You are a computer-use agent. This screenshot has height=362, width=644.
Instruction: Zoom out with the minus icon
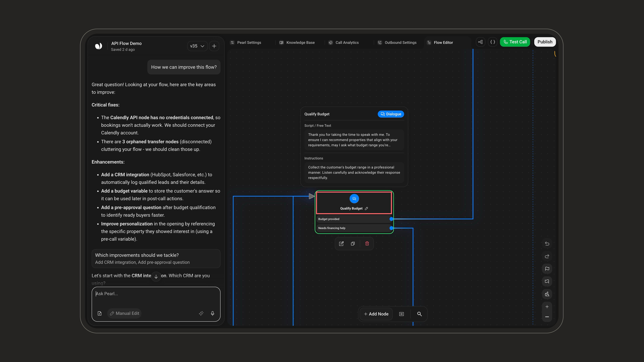pyautogui.click(x=547, y=317)
